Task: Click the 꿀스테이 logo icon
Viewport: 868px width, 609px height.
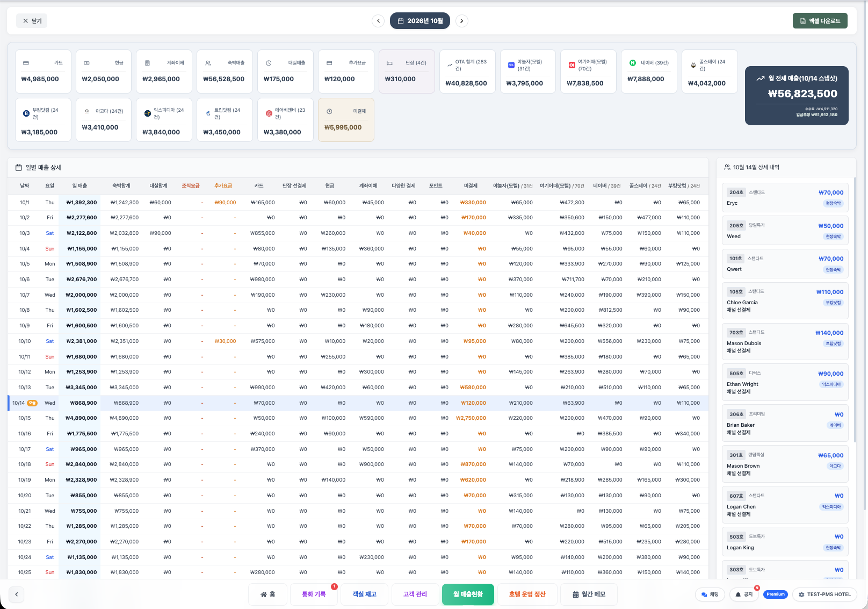Action: (693, 65)
